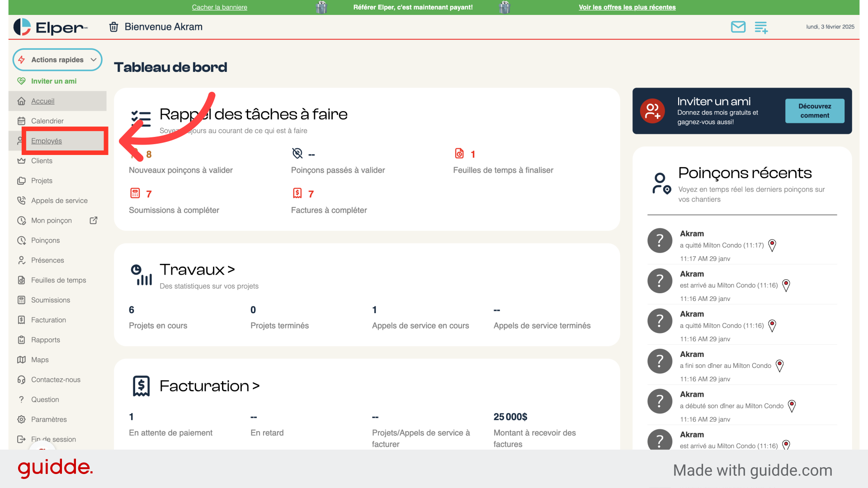Click the Poinçons passés crossed-pin icon

(x=297, y=154)
